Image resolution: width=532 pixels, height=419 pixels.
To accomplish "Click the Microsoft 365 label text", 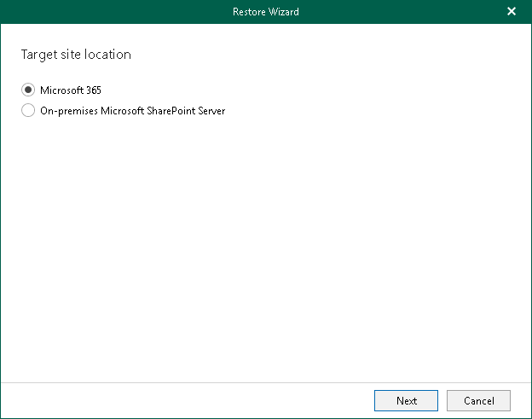I will click(x=71, y=90).
